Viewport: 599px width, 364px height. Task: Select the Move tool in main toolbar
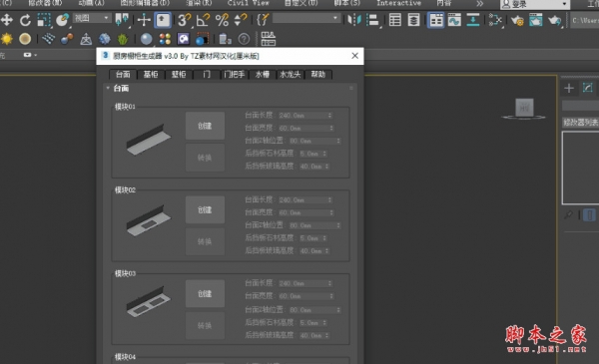coord(7,20)
